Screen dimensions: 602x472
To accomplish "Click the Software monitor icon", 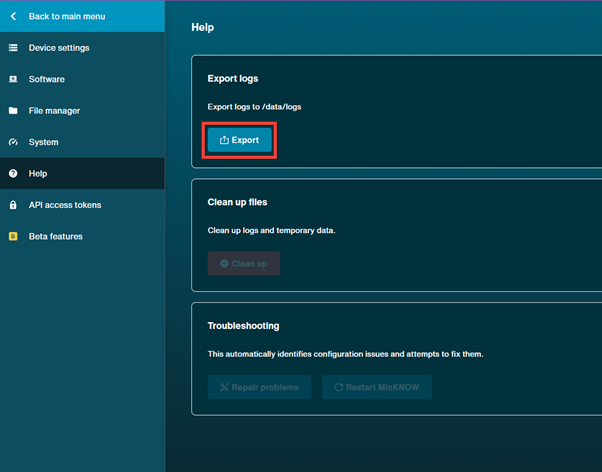I will (13, 79).
